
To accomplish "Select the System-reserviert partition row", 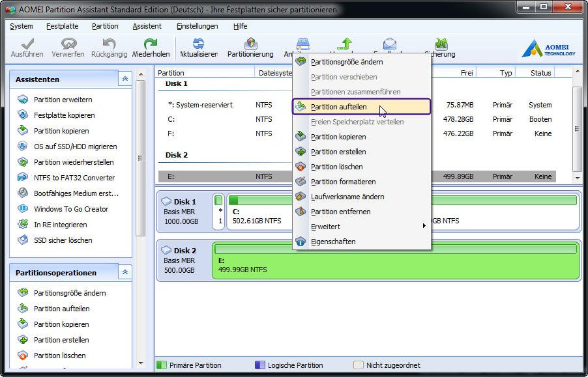I will (357, 105).
